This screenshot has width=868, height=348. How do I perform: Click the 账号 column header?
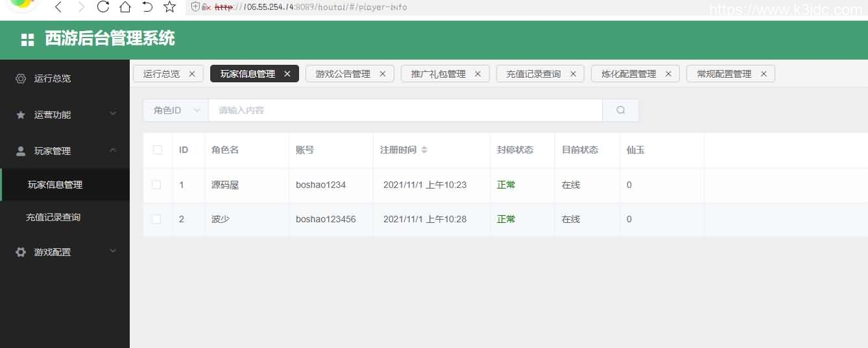305,150
